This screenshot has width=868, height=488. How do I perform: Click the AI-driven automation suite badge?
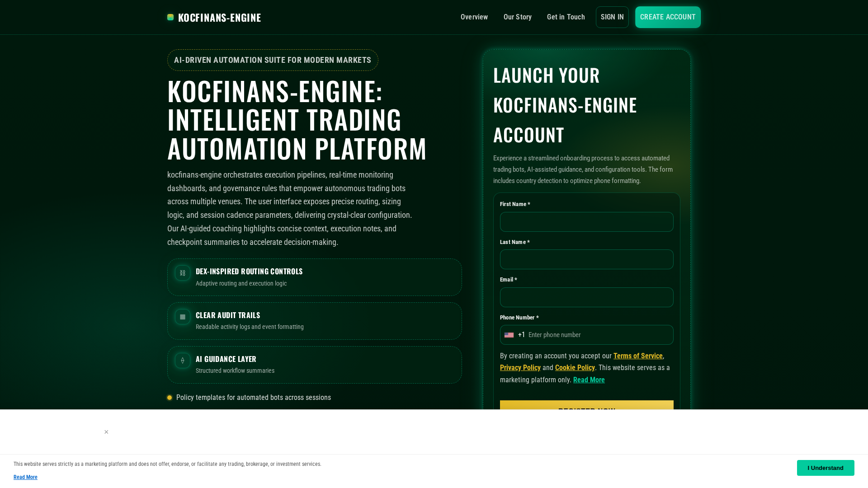coord(273,60)
